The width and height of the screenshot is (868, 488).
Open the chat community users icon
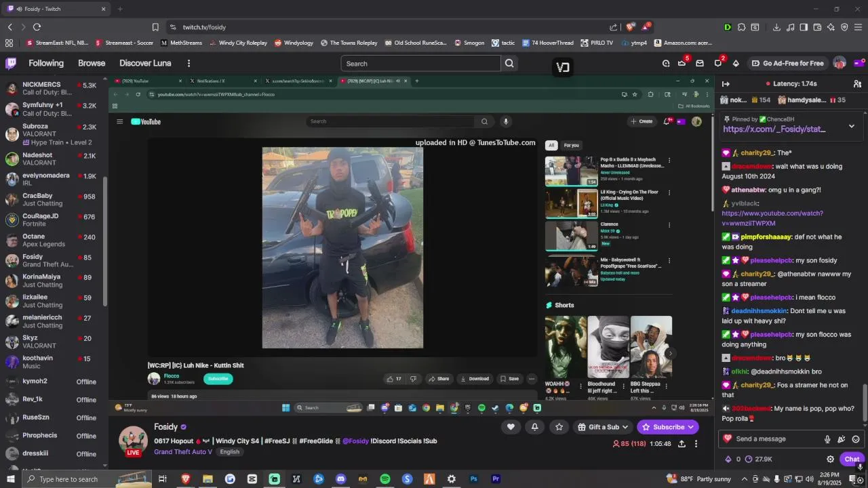[x=857, y=83]
